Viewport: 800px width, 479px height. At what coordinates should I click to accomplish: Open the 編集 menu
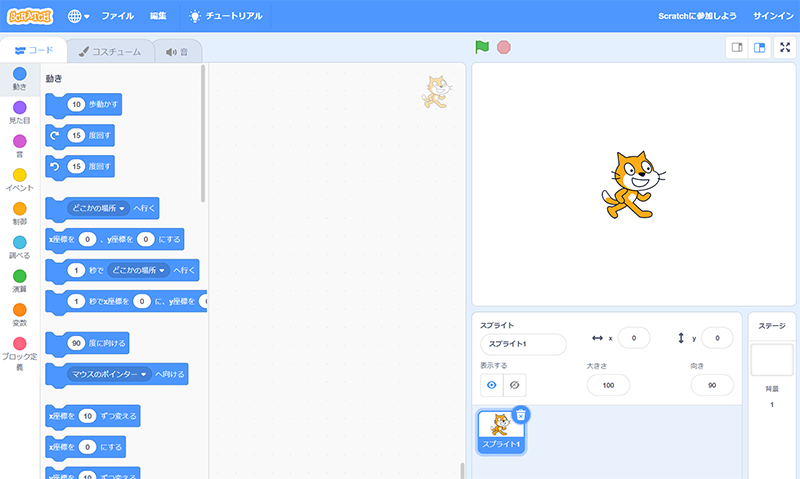pos(158,16)
